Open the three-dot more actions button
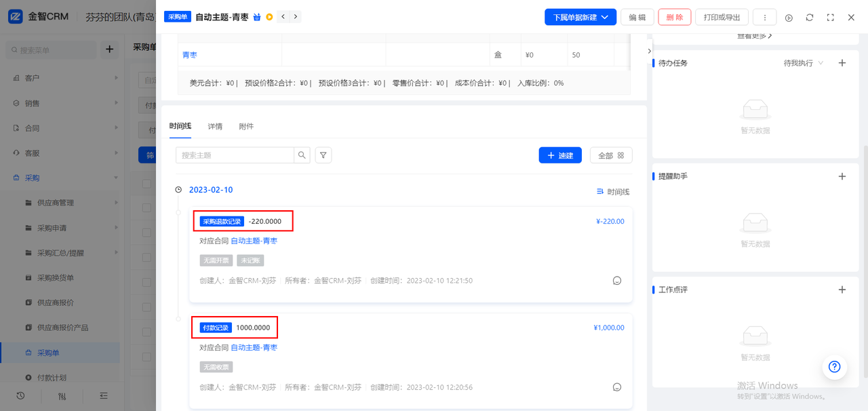This screenshot has width=868, height=411. point(765,18)
